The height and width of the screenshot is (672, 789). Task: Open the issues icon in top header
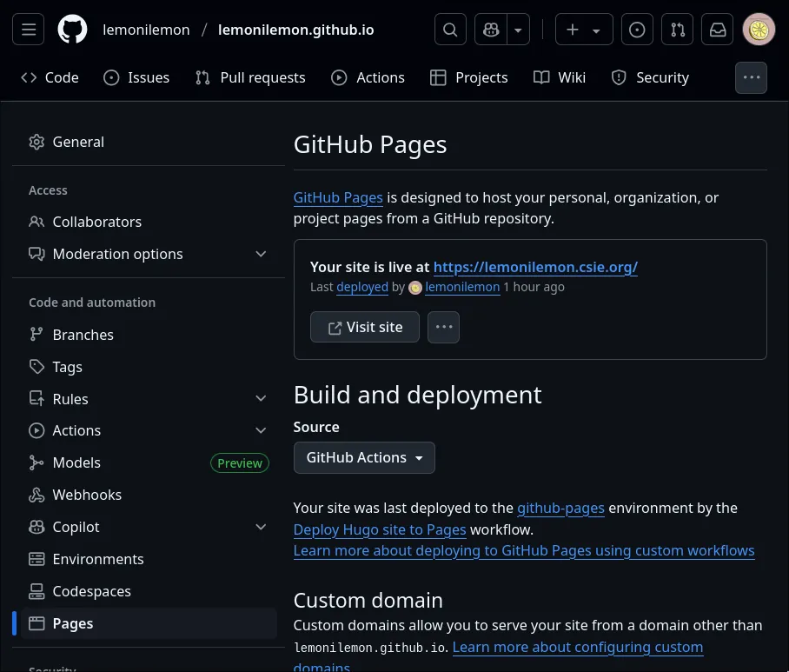[x=637, y=30]
